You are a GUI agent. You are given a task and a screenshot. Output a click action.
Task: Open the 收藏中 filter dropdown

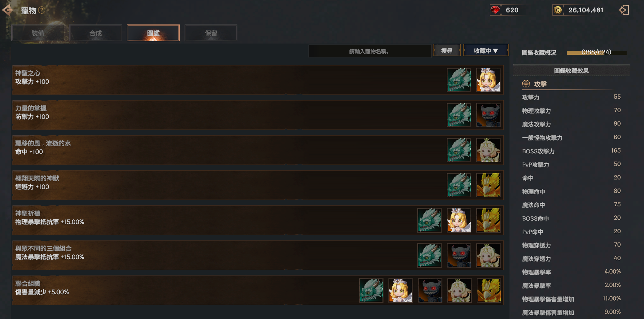click(x=486, y=51)
